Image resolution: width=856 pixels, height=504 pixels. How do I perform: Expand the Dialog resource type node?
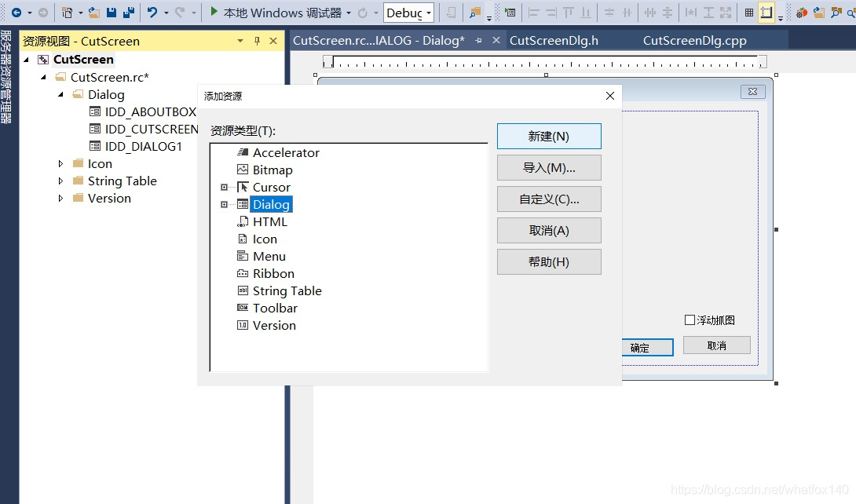224,205
